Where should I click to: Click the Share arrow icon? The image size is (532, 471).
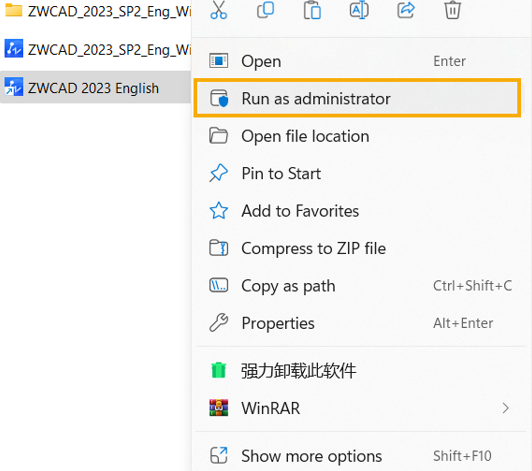pos(406,10)
